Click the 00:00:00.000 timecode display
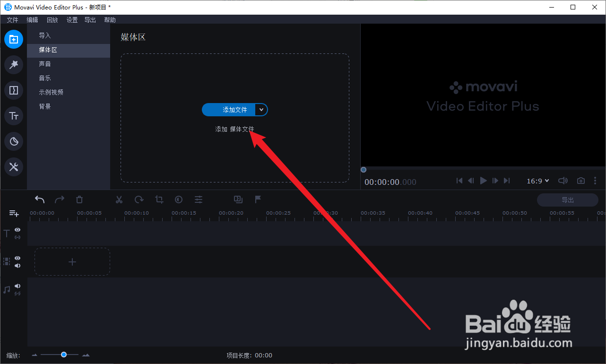The image size is (606, 364). tap(390, 182)
